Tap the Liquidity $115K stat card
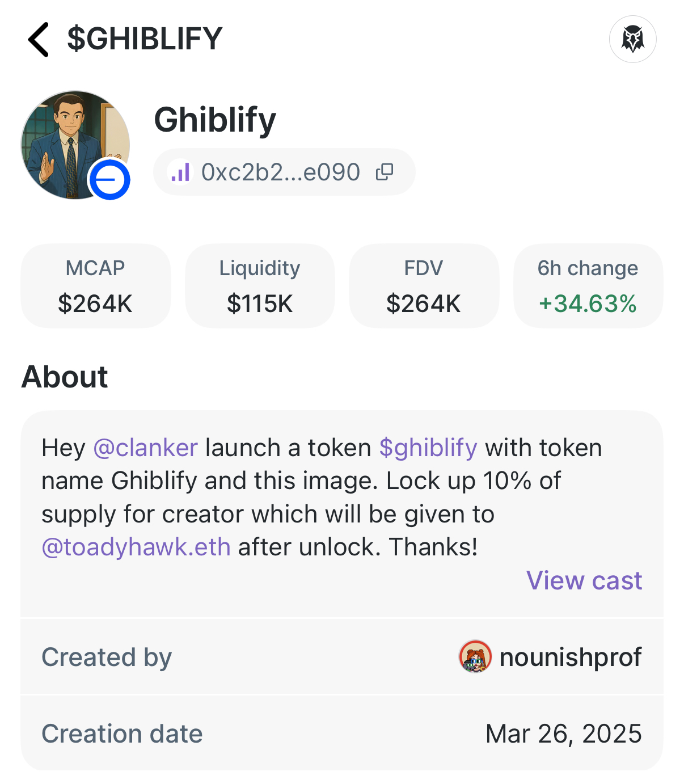The width and height of the screenshot is (684, 784). click(260, 286)
